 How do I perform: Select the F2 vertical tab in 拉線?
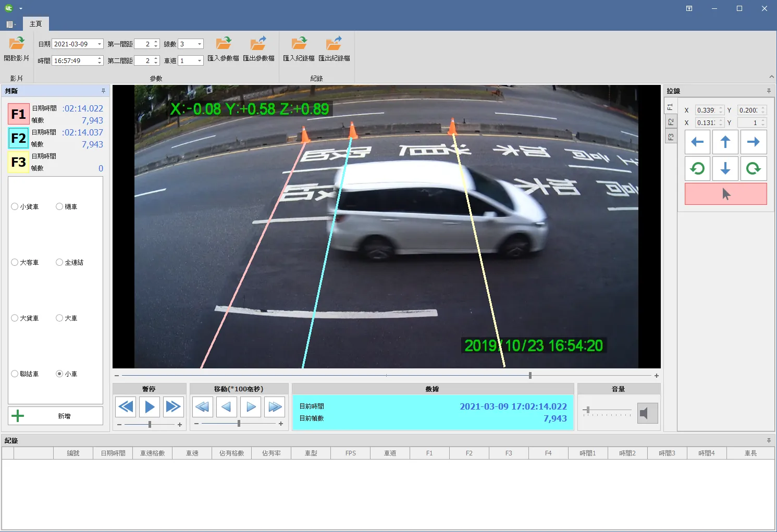(671, 122)
